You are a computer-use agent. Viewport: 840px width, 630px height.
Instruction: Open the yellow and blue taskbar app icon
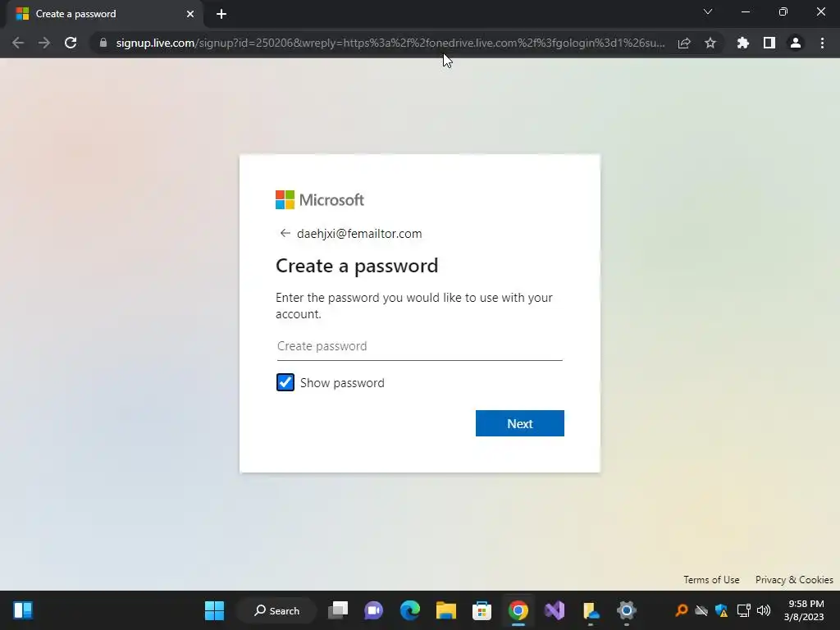click(591, 610)
